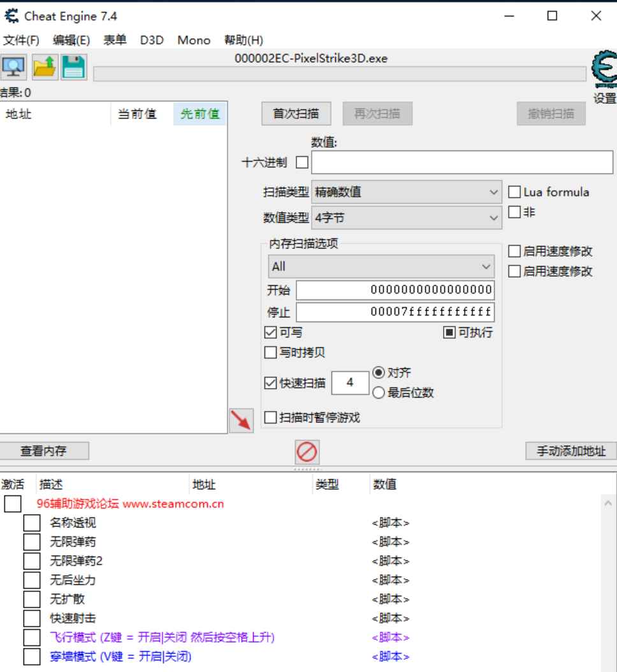Click the red clear-list prohibition icon

(307, 452)
